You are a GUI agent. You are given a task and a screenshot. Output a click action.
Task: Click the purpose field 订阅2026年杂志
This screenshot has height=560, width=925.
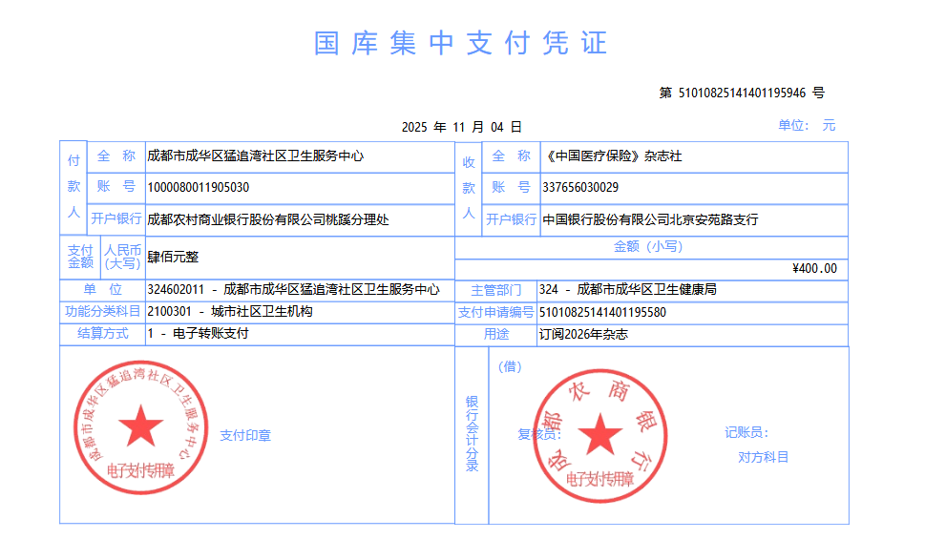coord(583,335)
